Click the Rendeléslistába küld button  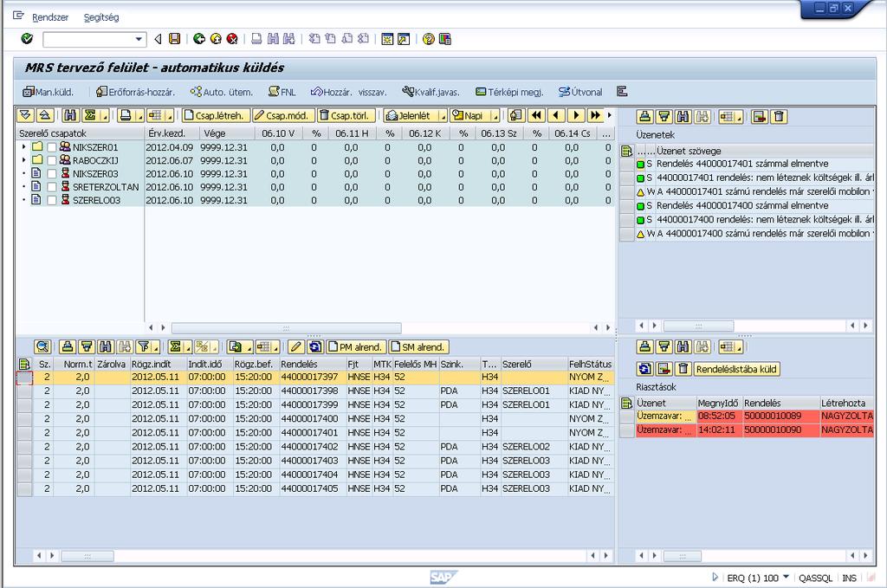click(736, 369)
